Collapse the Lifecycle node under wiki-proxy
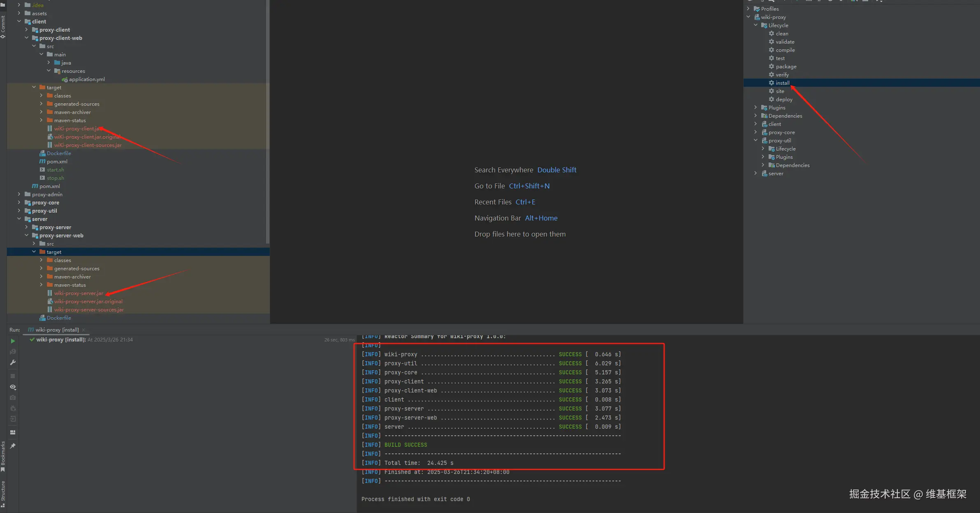The width and height of the screenshot is (980, 513). click(755, 25)
